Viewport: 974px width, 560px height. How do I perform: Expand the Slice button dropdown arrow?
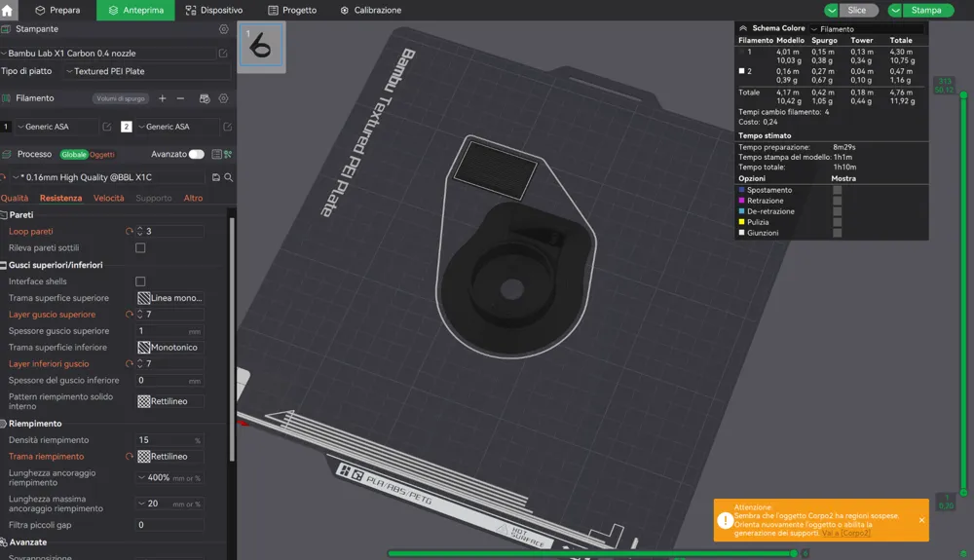(x=831, y=10)
